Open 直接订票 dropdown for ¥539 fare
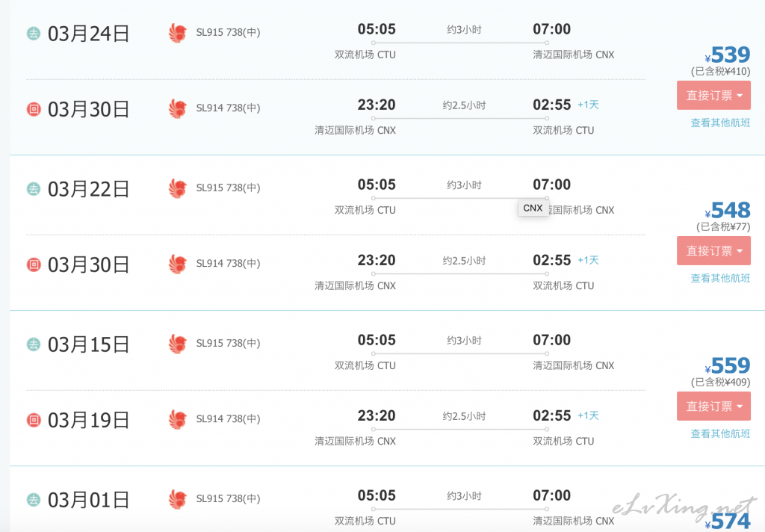Image resolution: width=765 pixels, height=532 pixels. coord(713,96)
